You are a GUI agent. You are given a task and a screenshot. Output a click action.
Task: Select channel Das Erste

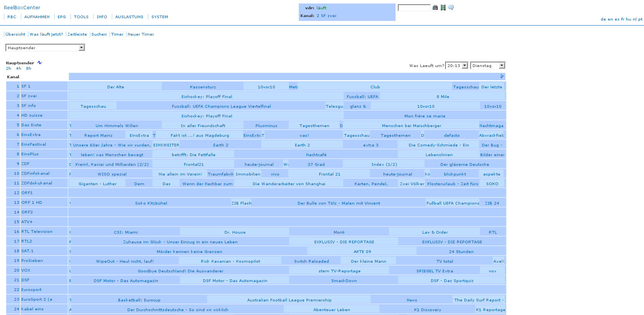click(31, 125)
